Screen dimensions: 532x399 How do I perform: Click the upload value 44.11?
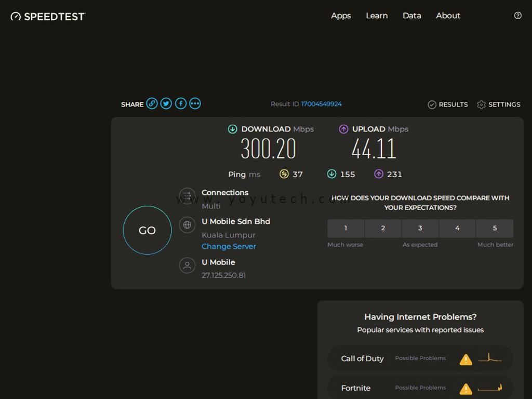click(x=374, y=149)
